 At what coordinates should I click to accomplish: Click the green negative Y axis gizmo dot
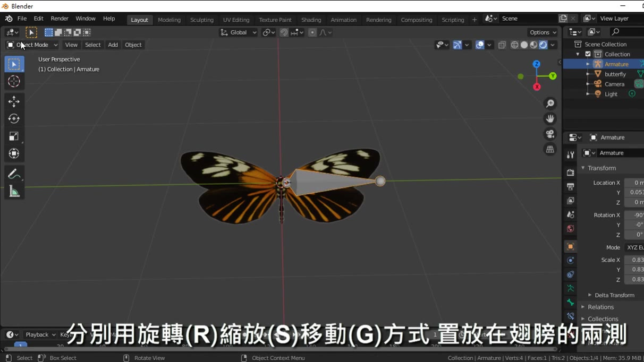tap(521, 76)
